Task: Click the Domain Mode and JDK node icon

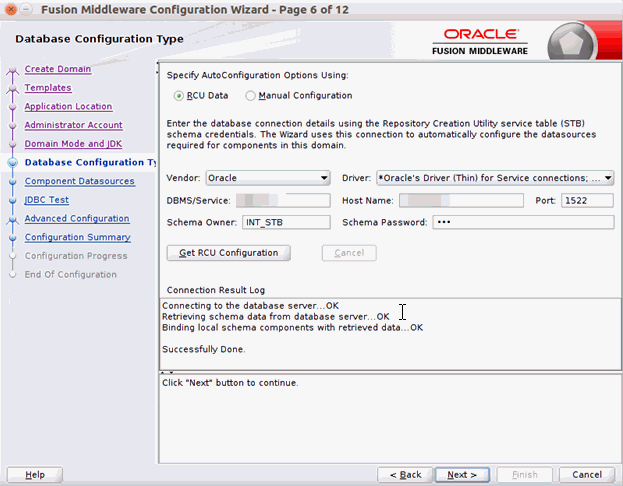Action: pos(13,144)
